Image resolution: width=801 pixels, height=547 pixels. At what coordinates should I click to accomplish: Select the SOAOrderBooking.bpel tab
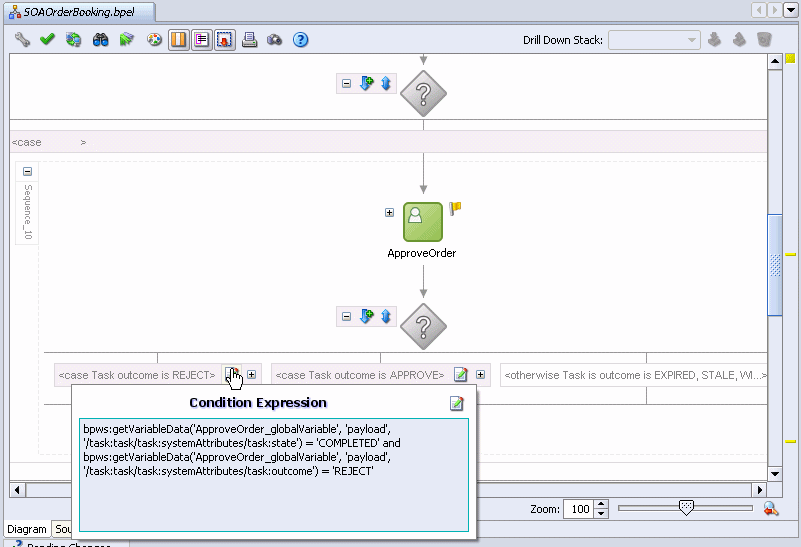[x=79, y=12]
